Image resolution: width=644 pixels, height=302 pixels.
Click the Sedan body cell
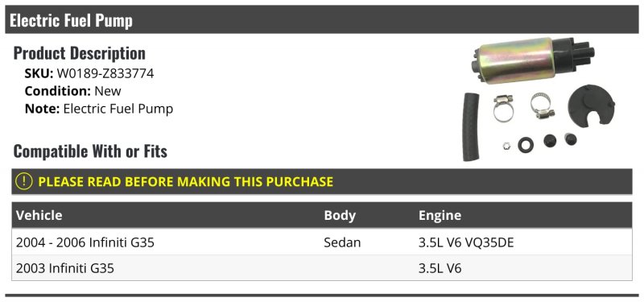tap(342, 242)
